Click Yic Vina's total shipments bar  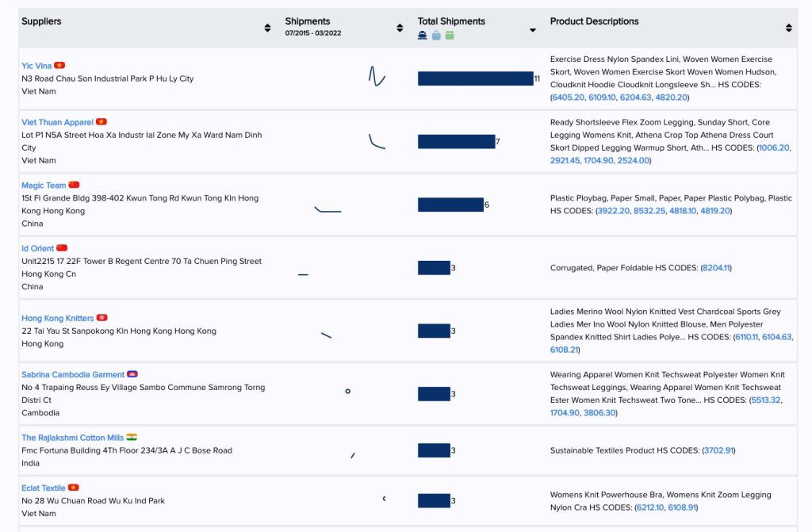click(x=475, y=78)
